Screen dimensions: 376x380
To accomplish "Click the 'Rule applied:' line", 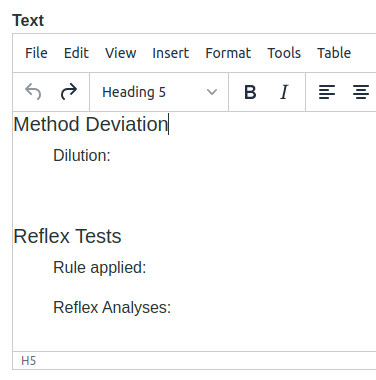I will point(100,268).
